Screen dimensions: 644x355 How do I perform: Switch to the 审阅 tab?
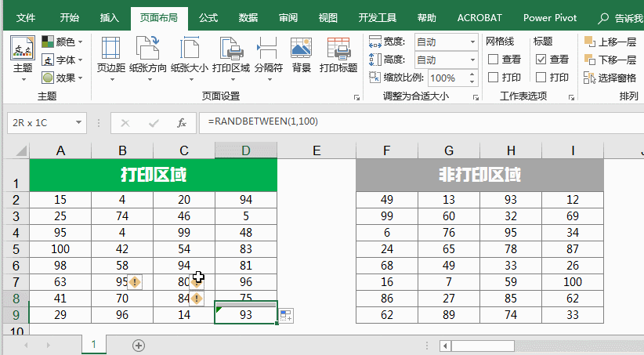tap(288, 18)
